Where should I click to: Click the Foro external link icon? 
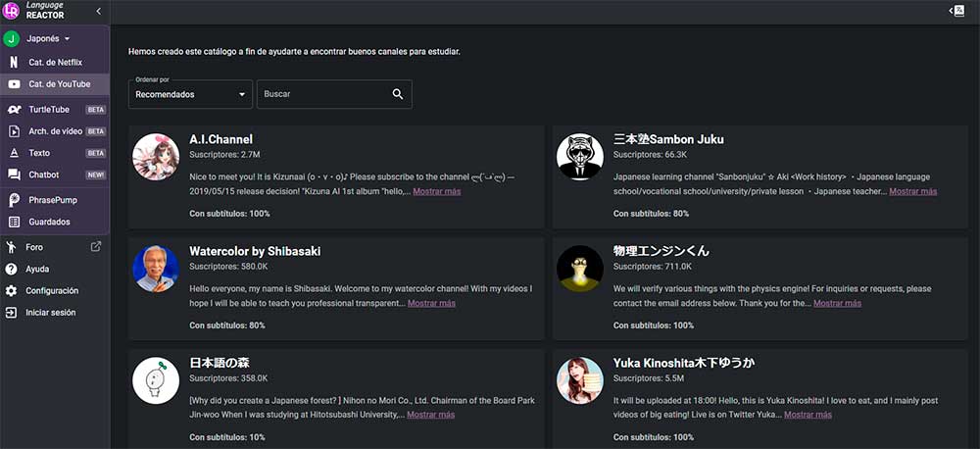pyautogui.click(x=96, y=246)
